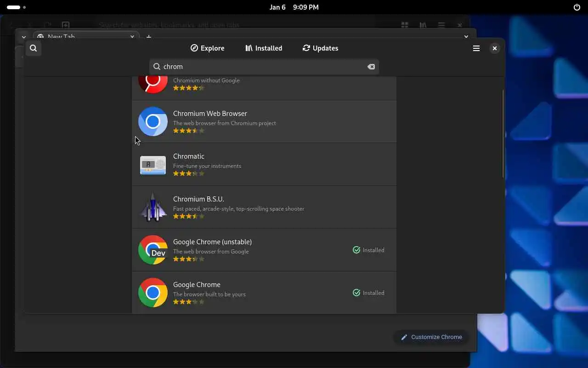Screen dimensions: 588x368
Task: Click 'Chromium without Google' description text
Action: pyautogui.click(x=206, y=80)
